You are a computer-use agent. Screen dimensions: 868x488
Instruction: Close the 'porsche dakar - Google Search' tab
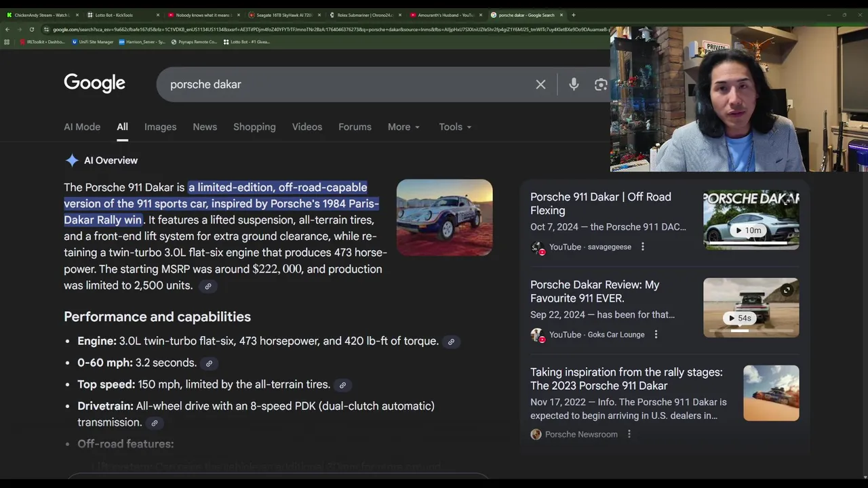(x=561, y=15)
